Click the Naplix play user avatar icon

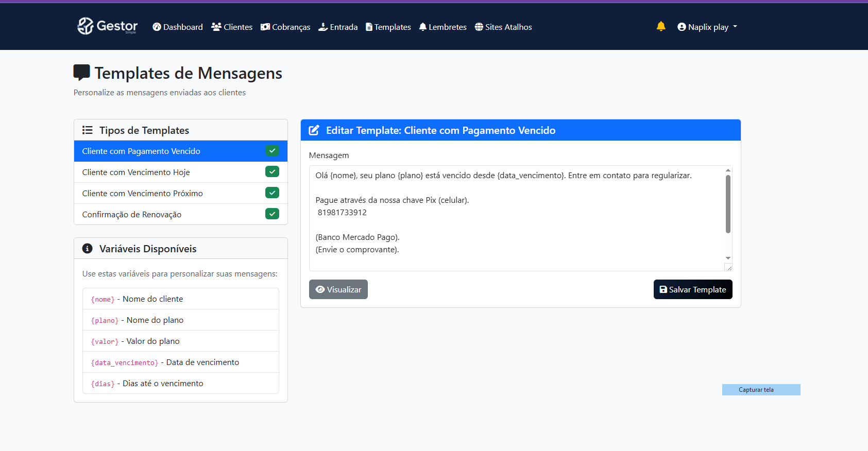pos(682,27)
